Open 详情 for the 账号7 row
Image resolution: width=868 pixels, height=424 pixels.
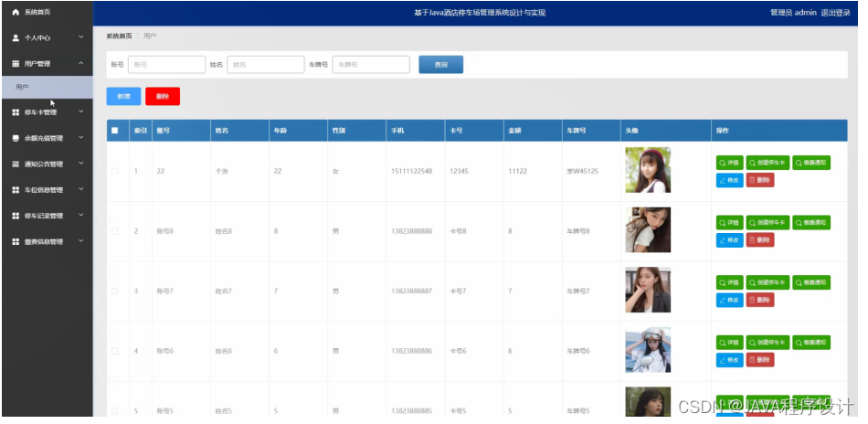730,282
